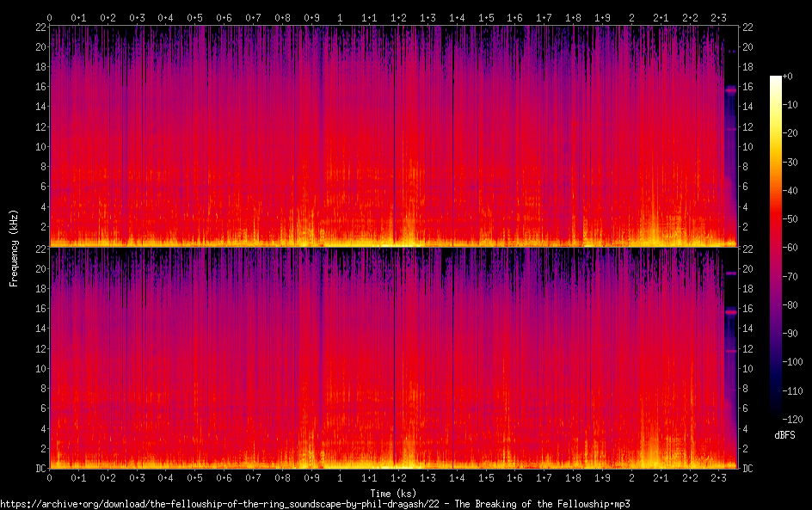Select the "2" tick on the bottom time axis
Viewport: 812px width, 510px height.
631,478
